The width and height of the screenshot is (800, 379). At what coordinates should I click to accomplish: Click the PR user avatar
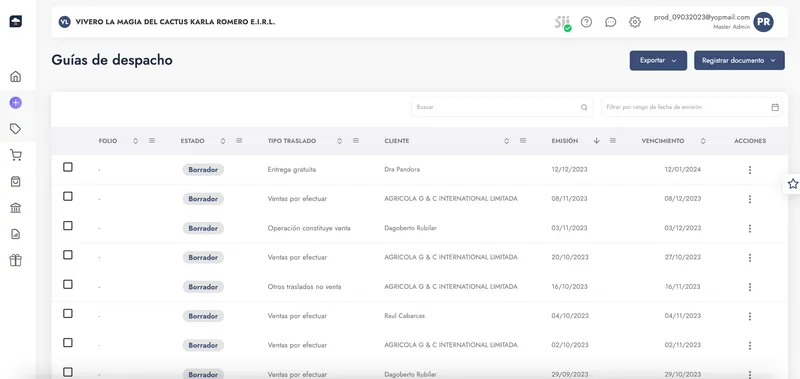click(763, 22)
